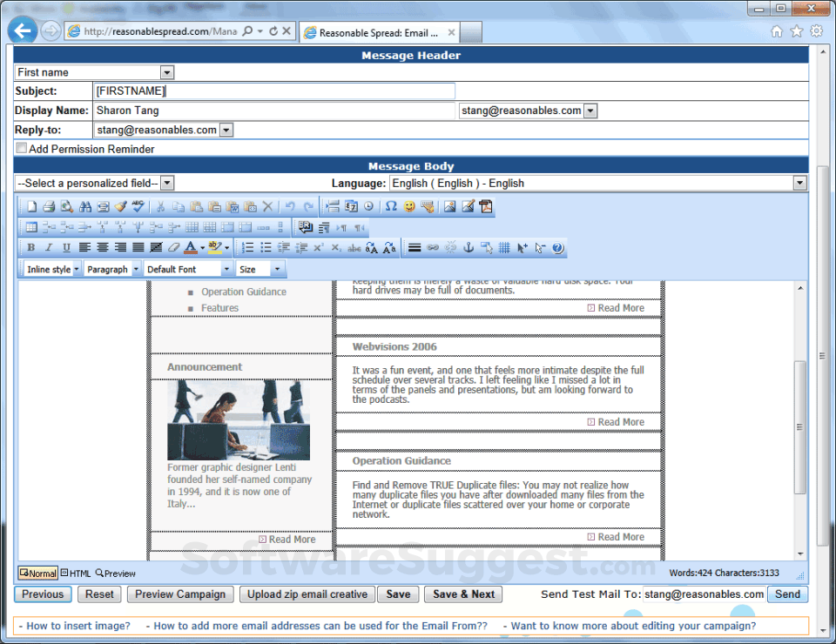836x644 pixels.
Task: Insert a numbered list
Action: (247, 248)
